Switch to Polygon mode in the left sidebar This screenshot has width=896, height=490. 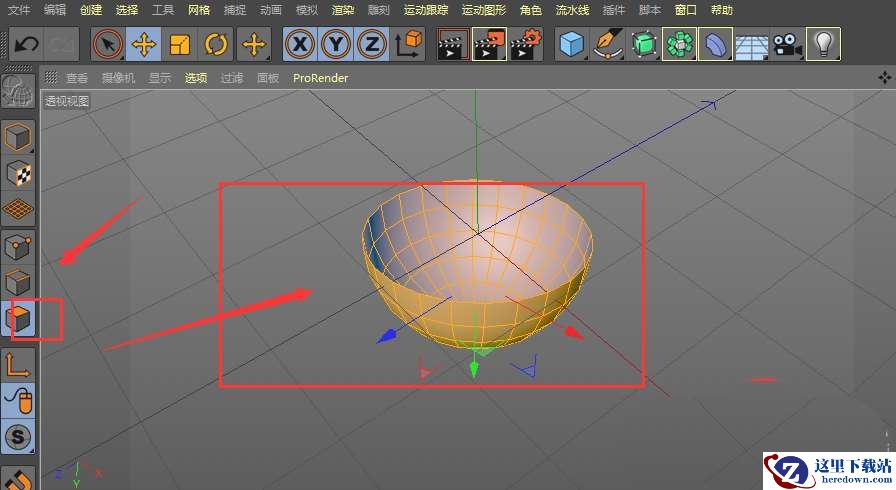point(19,320)
